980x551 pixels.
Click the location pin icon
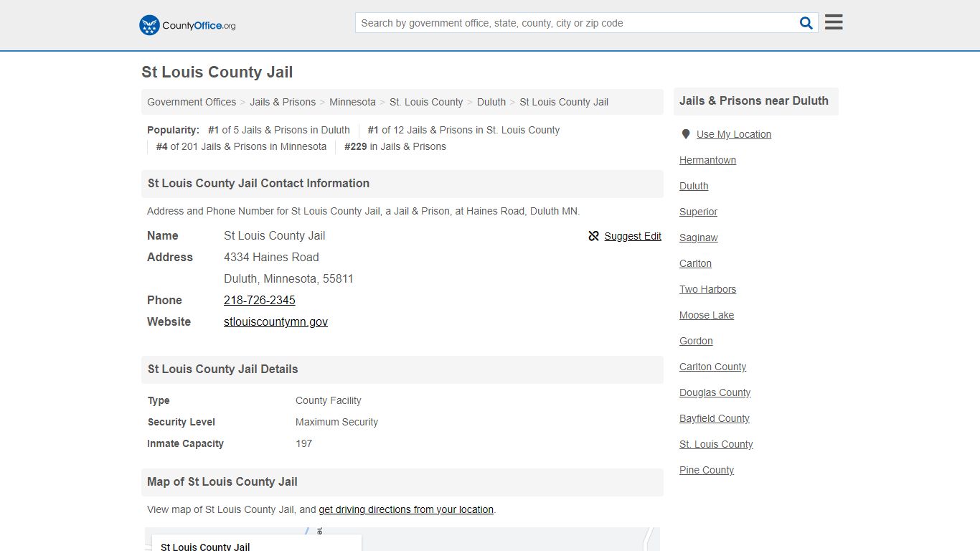pos(686,134)
